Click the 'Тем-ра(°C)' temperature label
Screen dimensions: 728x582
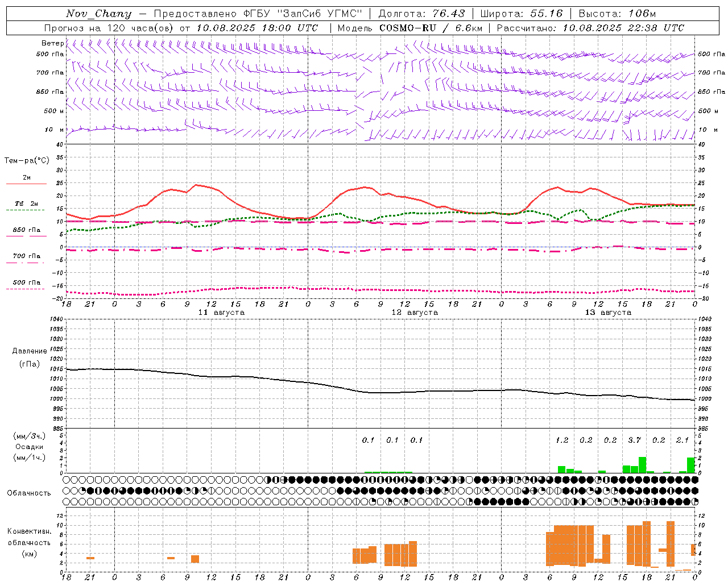[27, 161]
